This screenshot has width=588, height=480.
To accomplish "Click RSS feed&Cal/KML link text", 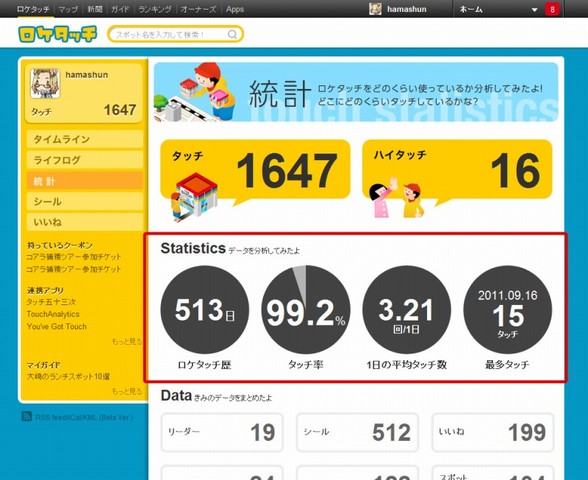I will [x=84, y=417].
